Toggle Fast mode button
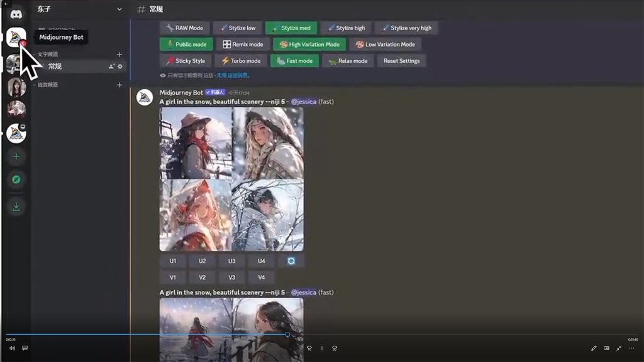Screen dimensions: 644x362 coord(294,61)
